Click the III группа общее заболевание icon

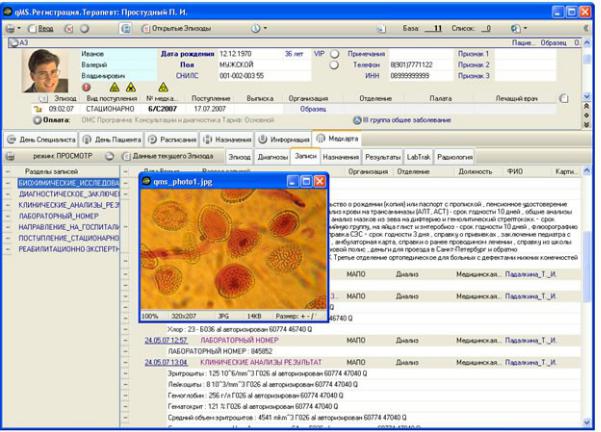(357, 120)
